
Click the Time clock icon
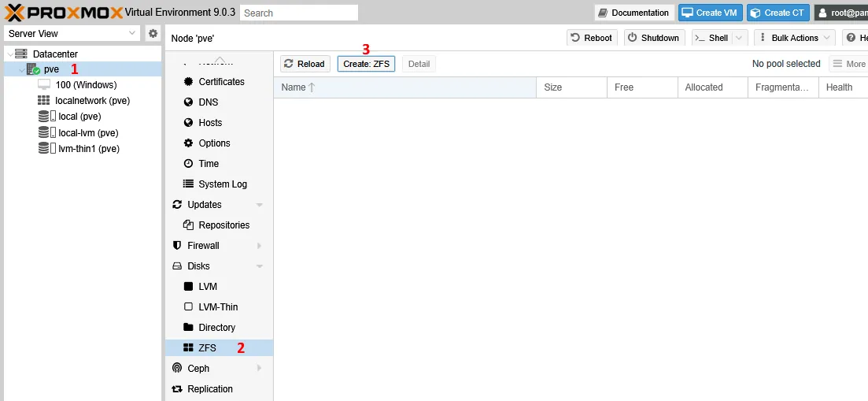(x=188, y=163)
